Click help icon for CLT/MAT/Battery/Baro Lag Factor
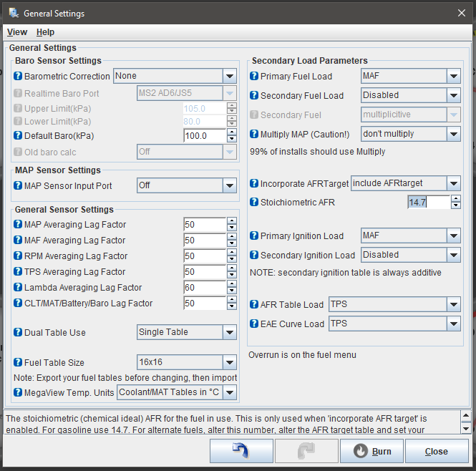Viewport: 476px width, 471px height. pos(18,303)
